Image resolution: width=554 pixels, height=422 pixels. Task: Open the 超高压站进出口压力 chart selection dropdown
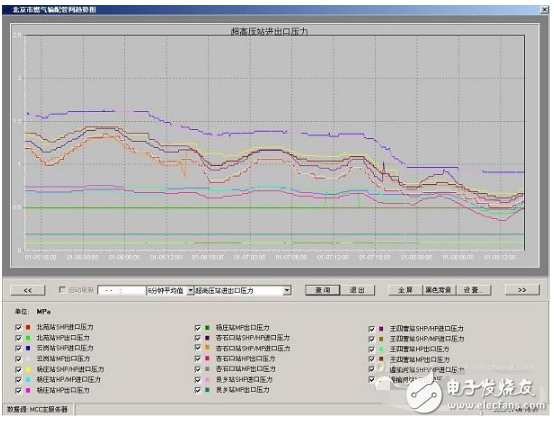(287, 291)
